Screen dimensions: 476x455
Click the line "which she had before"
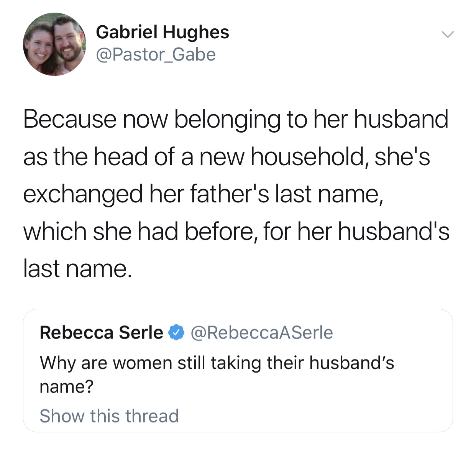point(138,232)
